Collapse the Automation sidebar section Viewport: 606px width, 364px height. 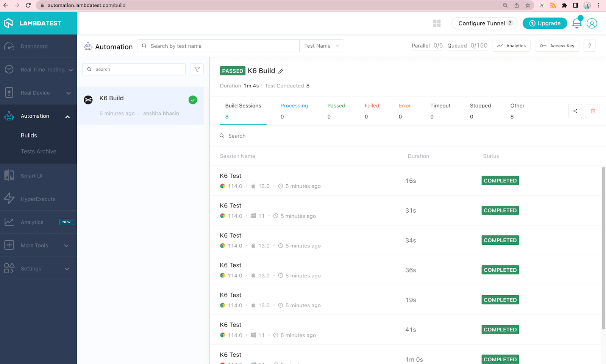(x=67, y=117)
